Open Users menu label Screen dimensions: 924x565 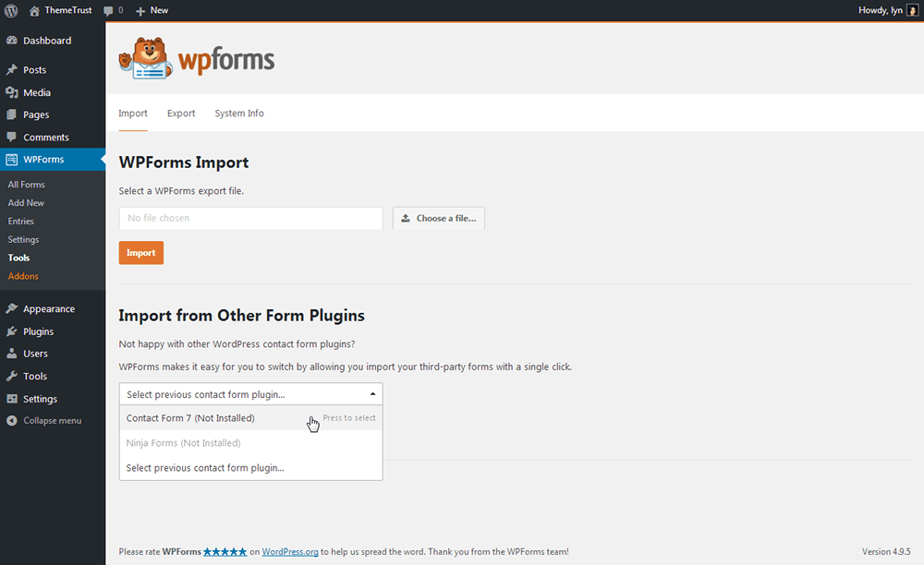pyautogui.click(x=35, y=354)
